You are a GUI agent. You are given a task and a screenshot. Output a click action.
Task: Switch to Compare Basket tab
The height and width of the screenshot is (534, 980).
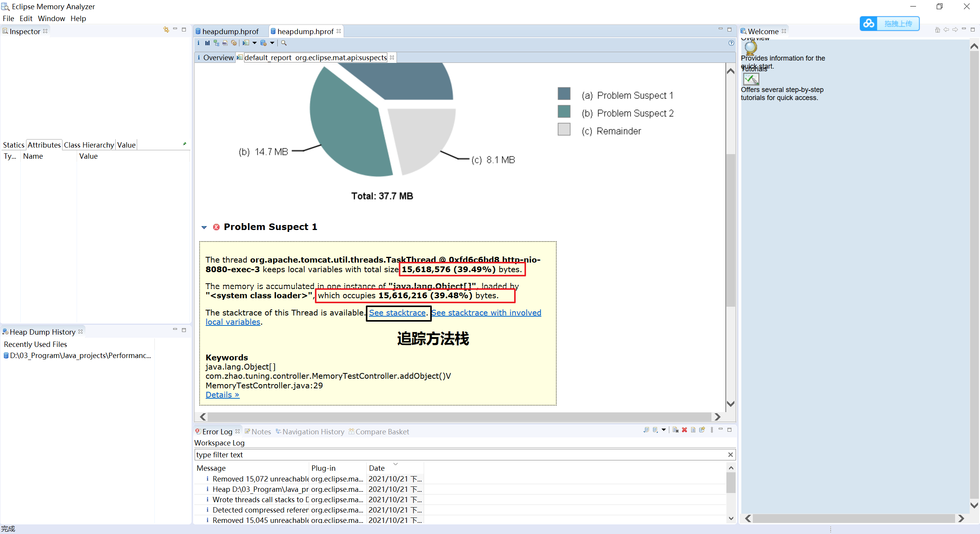click(379, 432)
